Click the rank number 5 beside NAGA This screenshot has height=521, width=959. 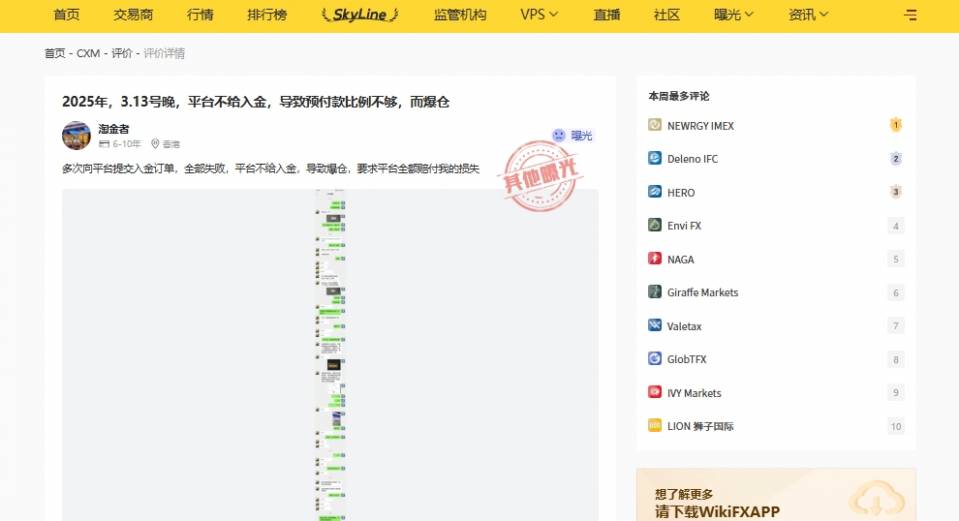(895, 259)
